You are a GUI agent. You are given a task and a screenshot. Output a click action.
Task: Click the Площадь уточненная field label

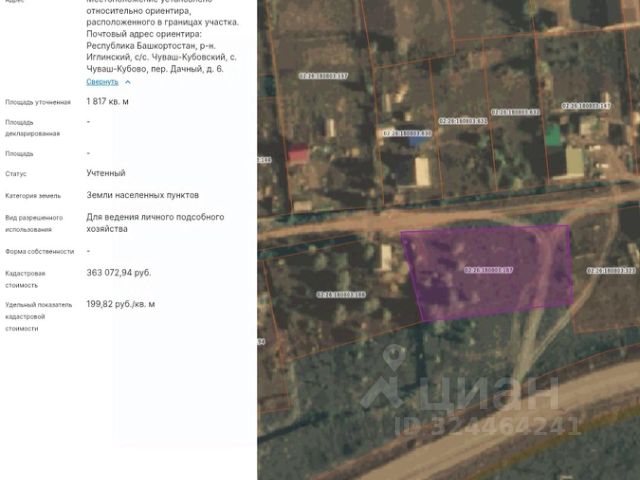[38, 102]
